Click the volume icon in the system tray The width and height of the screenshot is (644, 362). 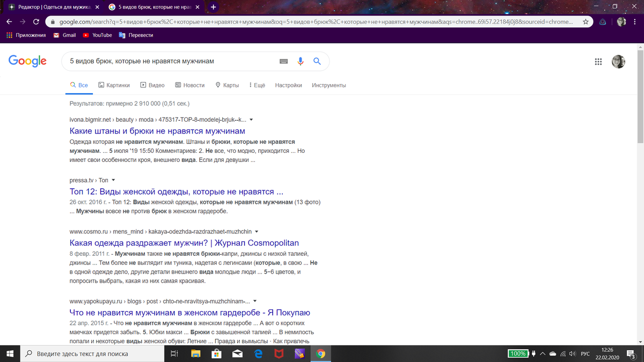tap(572, 354)
